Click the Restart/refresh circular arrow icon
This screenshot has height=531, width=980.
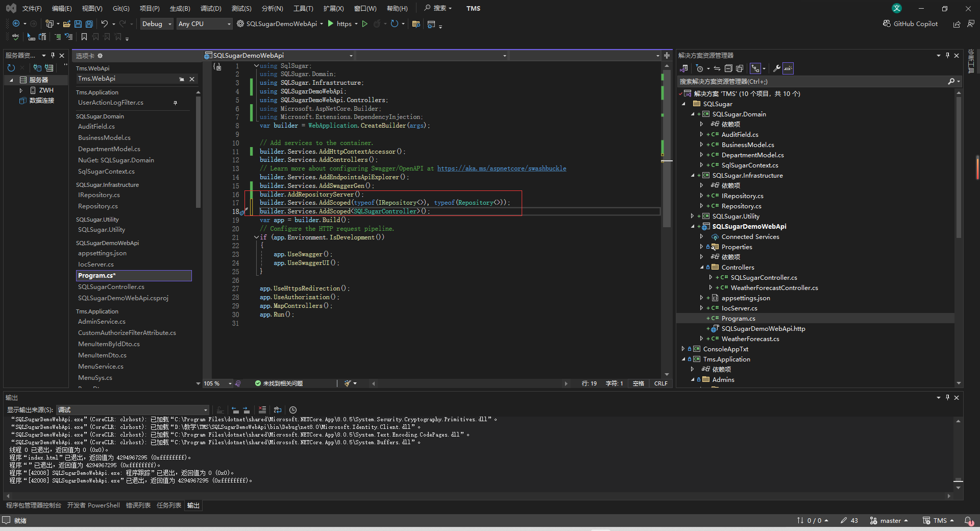(x=394, y=23)
